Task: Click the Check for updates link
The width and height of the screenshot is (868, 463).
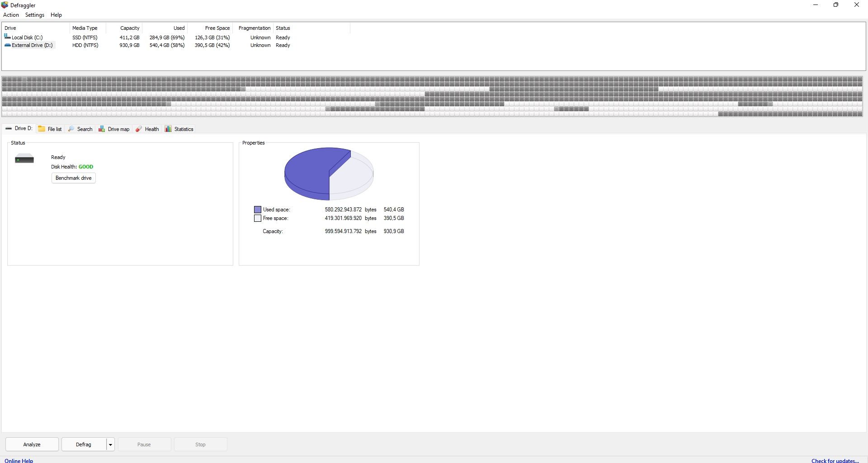Action: [835, 460]
